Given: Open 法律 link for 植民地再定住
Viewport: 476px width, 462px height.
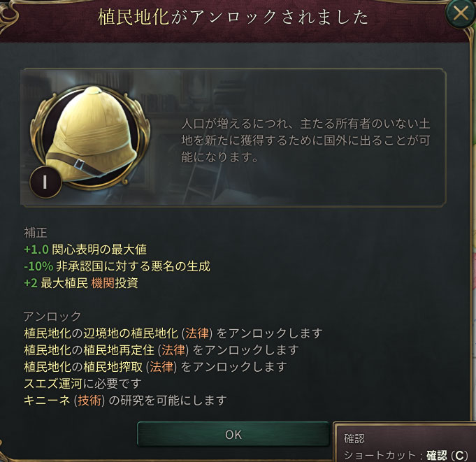Looking at the screenshot, I should tap(173, 349).
